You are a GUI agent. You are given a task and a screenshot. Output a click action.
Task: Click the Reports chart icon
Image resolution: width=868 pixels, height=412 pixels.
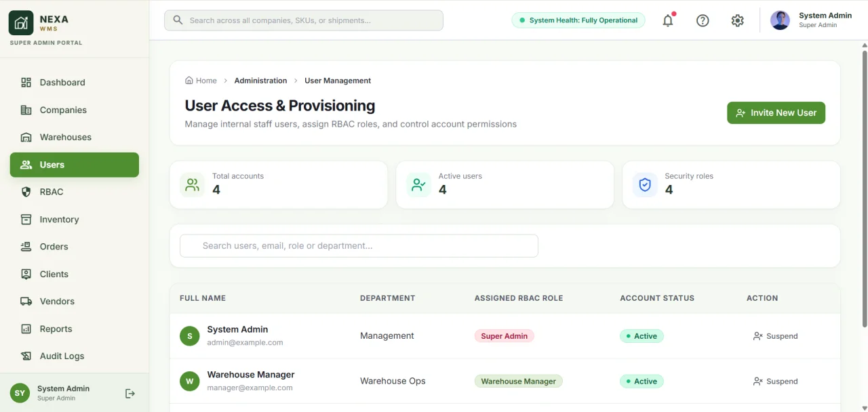26,329
